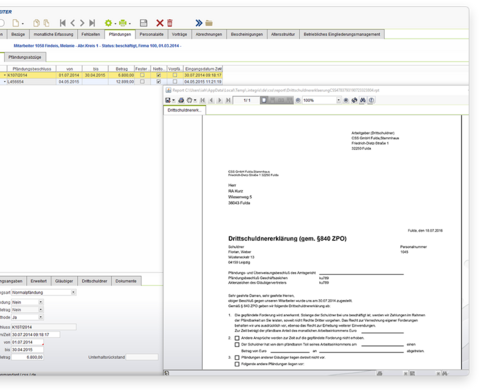Open the Bescheinigungen tab
This screenshot has height=391, width=480.
[247, 34]
